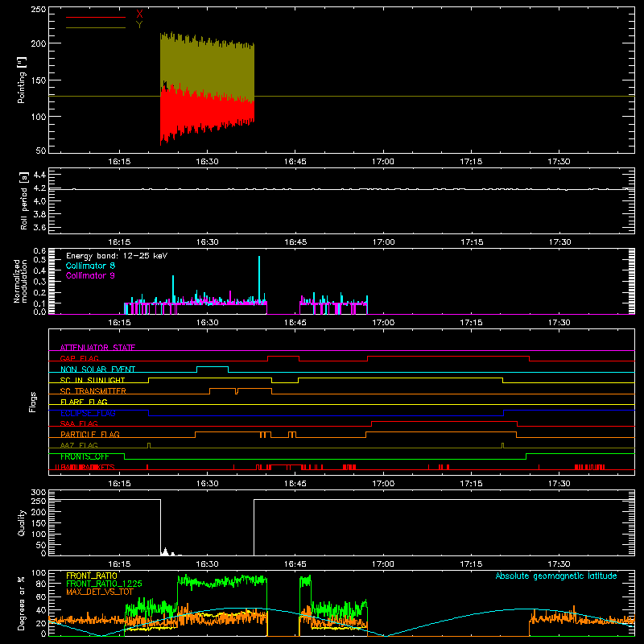
Task: Click the NON_SOLAR_EVENT flag label
Action: tap(97, 369)
